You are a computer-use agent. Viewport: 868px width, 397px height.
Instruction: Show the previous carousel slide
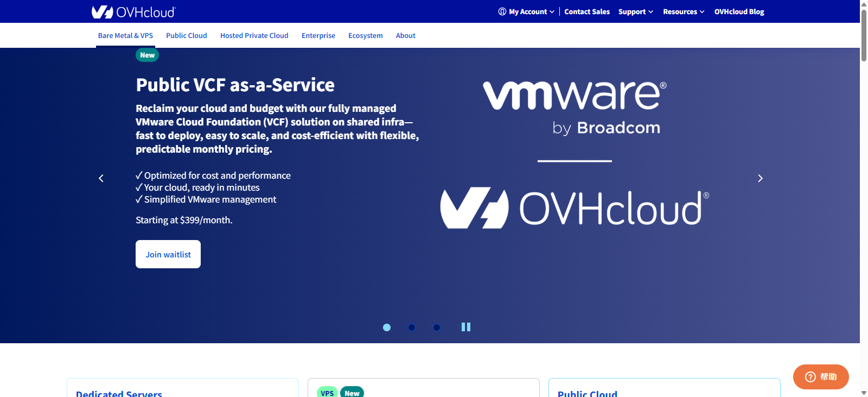tap(101, 178)
